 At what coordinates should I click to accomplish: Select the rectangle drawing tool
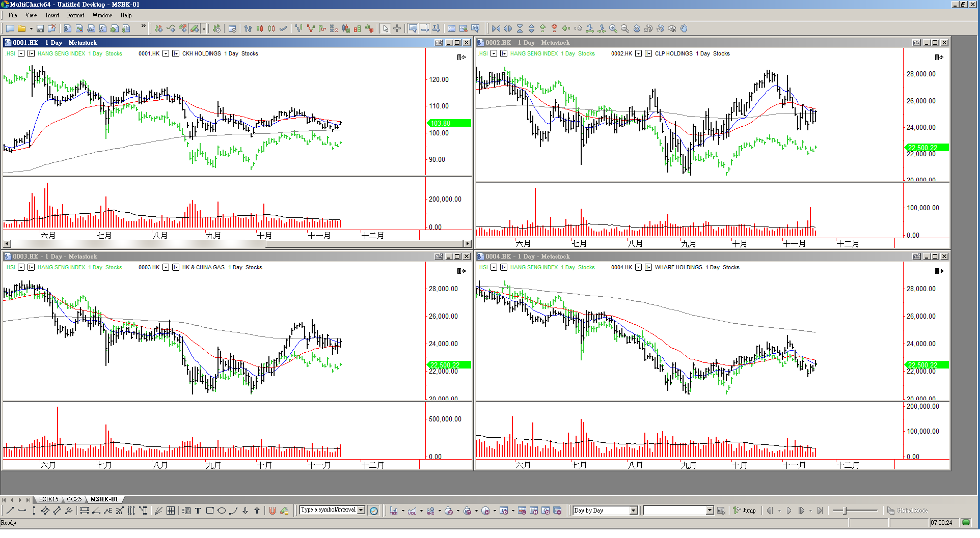pos(209,511)
